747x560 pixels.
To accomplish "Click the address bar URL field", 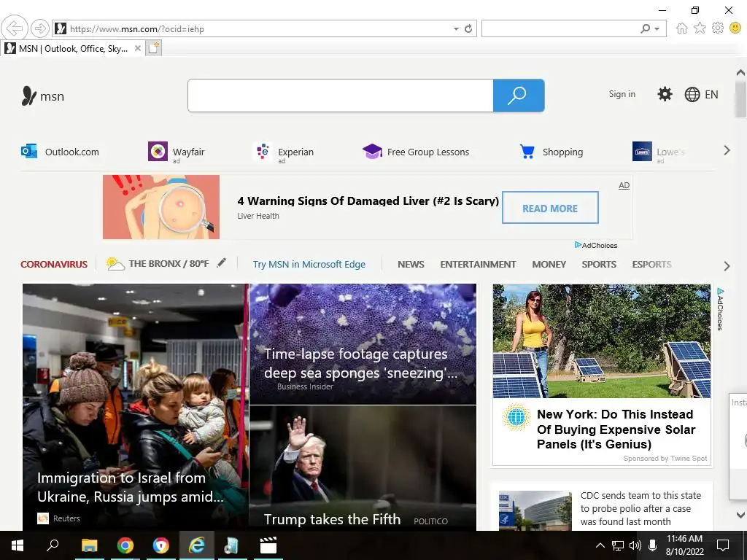I will (x=258, y=28).
